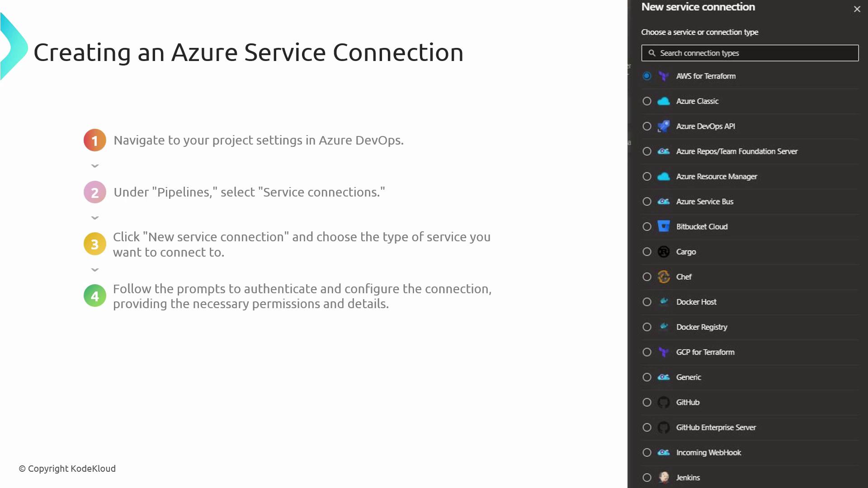Click the Bitbucket Cloud bucket icon
This screenshot has height=488, width=868.
[663, 226]
